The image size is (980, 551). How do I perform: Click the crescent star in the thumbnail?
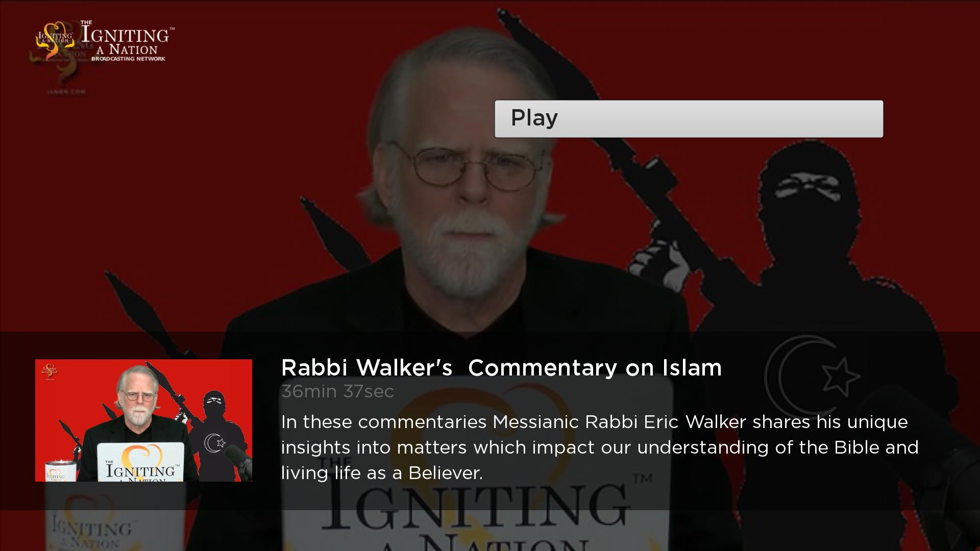click(214, 442)
